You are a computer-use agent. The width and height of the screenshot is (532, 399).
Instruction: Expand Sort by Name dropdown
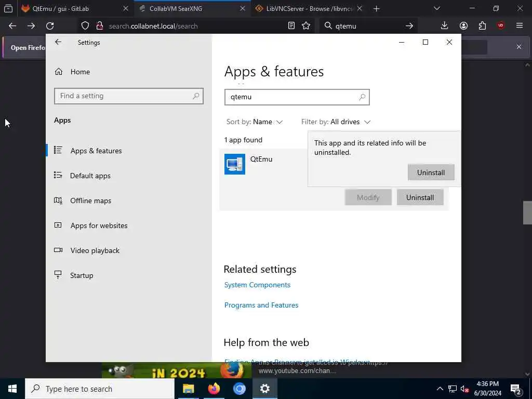(x=255, y=122)
